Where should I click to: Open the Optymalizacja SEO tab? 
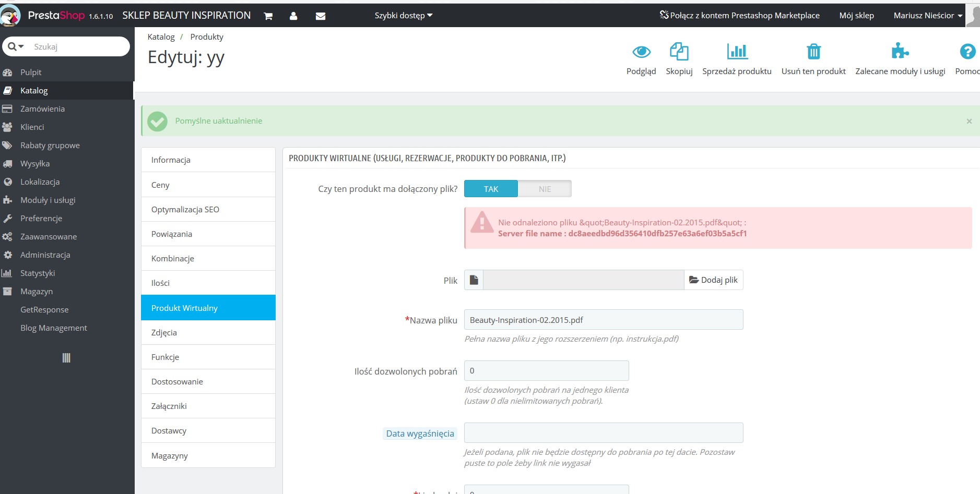click(x=208, y=210)
